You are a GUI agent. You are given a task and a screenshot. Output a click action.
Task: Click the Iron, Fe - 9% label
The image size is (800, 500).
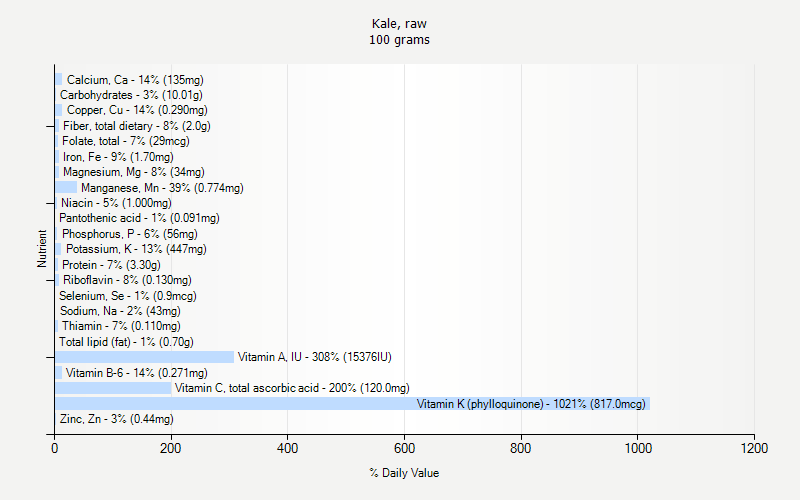pyautogui.click(x=118, y=157)
